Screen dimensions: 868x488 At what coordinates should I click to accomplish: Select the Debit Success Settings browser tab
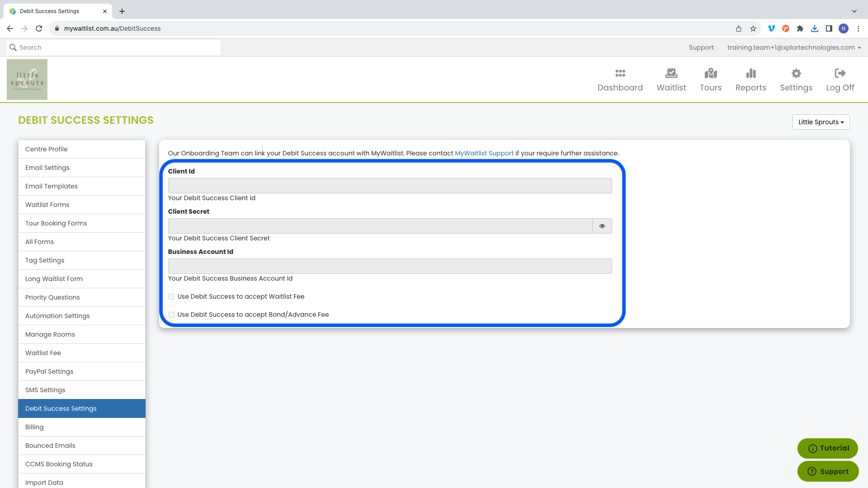coord(57,11)
